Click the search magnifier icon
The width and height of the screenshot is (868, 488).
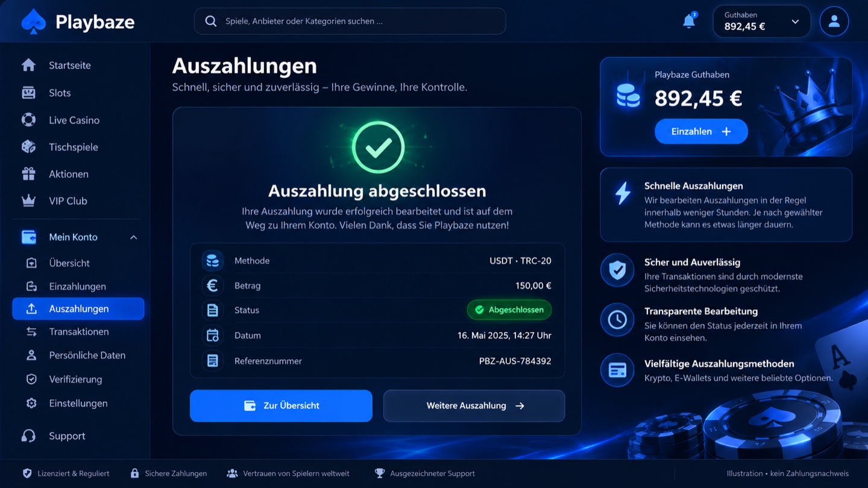pos(211,21)
